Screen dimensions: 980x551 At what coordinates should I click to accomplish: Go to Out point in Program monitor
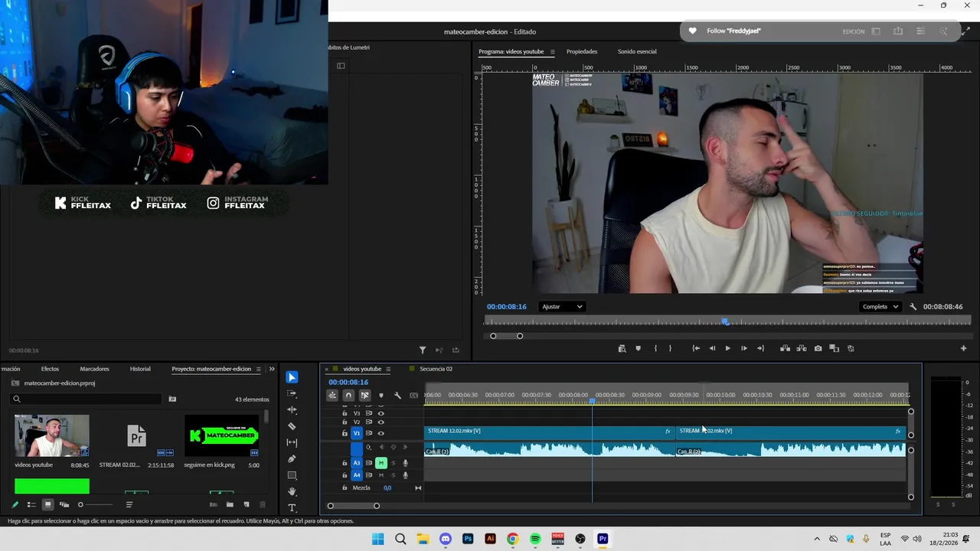point(760,349)
